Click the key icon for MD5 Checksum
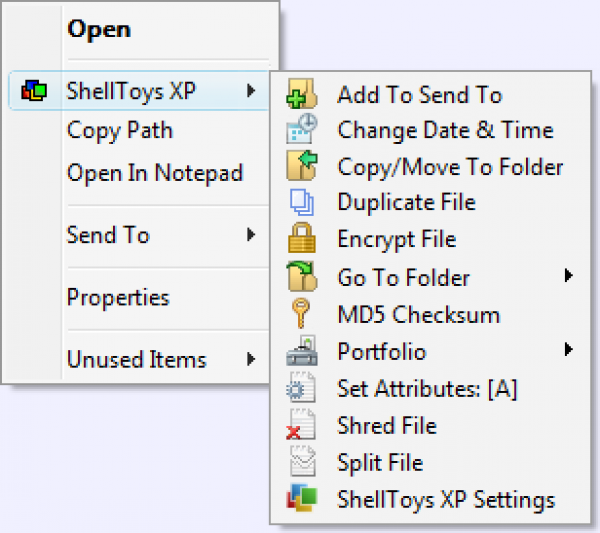 (x=301, y=315)
